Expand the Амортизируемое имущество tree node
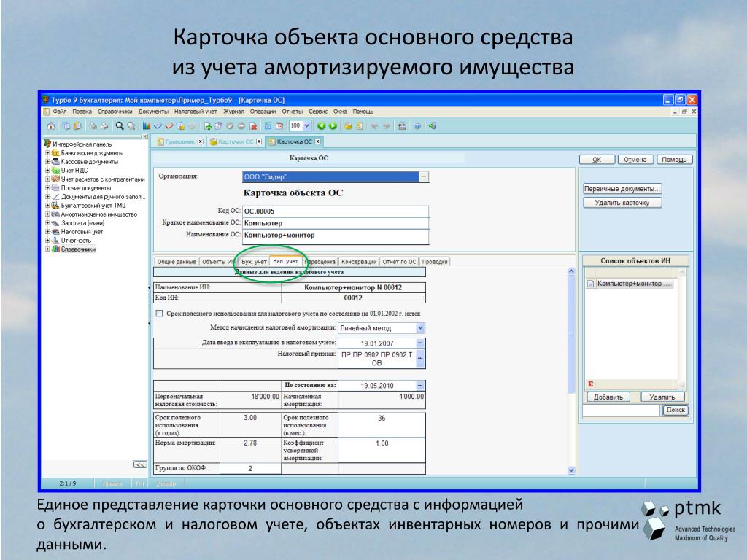This screenshot has width=747, height=560. coord(47,214)
